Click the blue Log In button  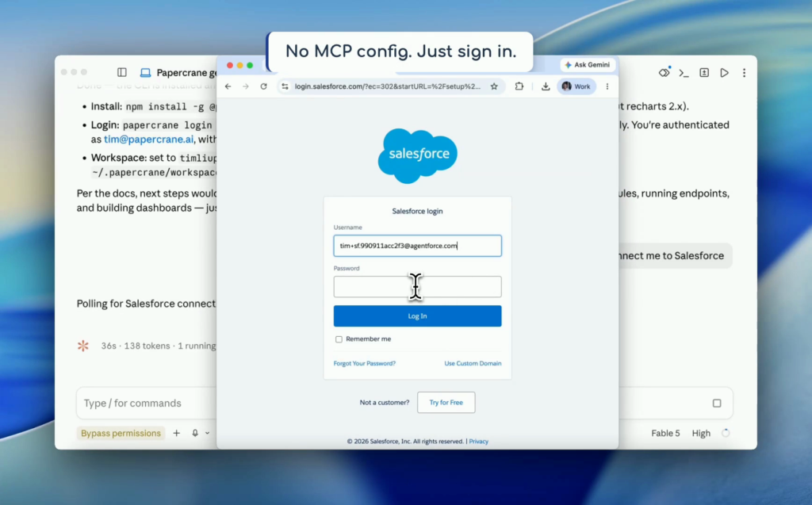pyautogui.click(x=417, y=316)
